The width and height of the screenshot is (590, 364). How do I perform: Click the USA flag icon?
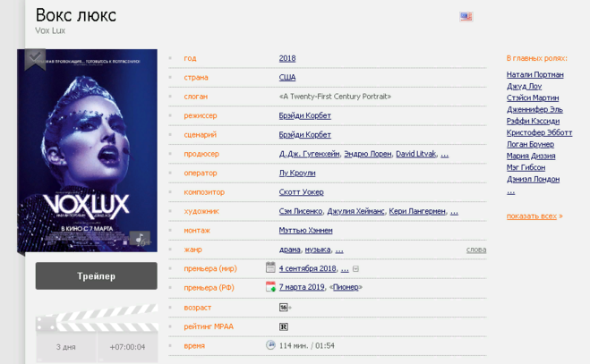coord(466,16)
